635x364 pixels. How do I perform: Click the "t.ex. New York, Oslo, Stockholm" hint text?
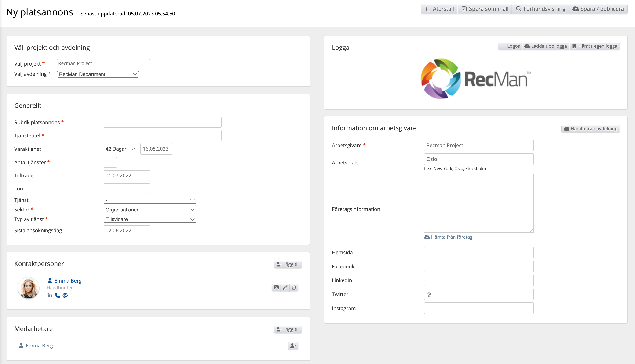point(455,168)
